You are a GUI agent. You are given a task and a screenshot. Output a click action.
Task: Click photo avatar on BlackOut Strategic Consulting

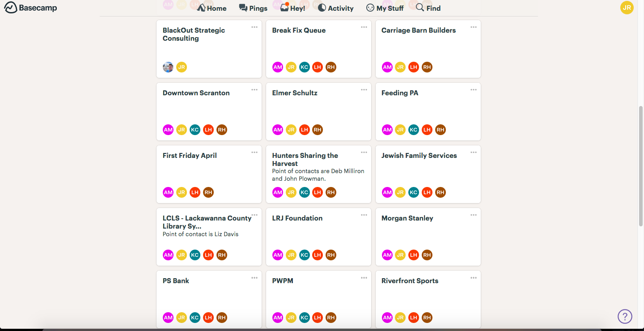click(x=168, y=67)
